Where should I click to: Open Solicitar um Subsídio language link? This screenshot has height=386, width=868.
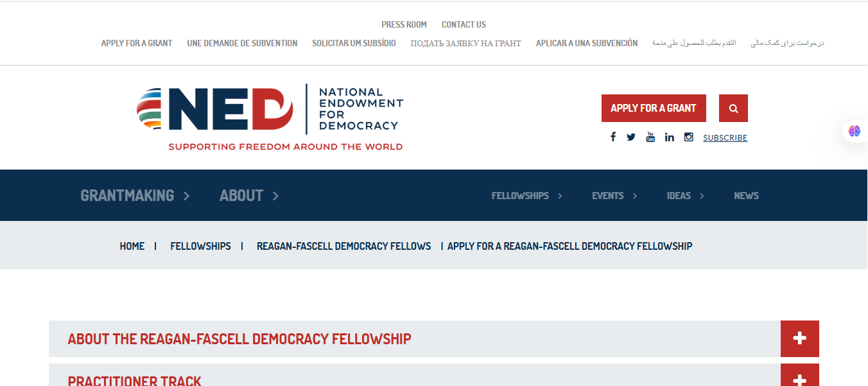(354, 43)
